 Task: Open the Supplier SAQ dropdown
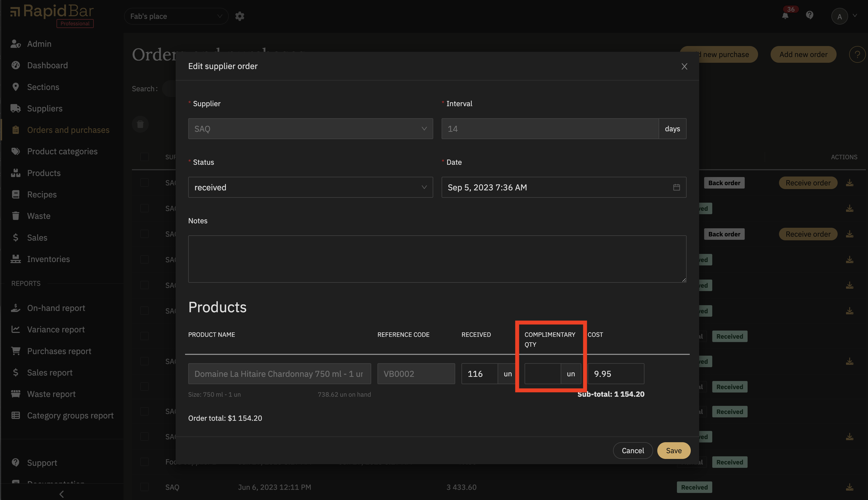click(x=310, y=129)
